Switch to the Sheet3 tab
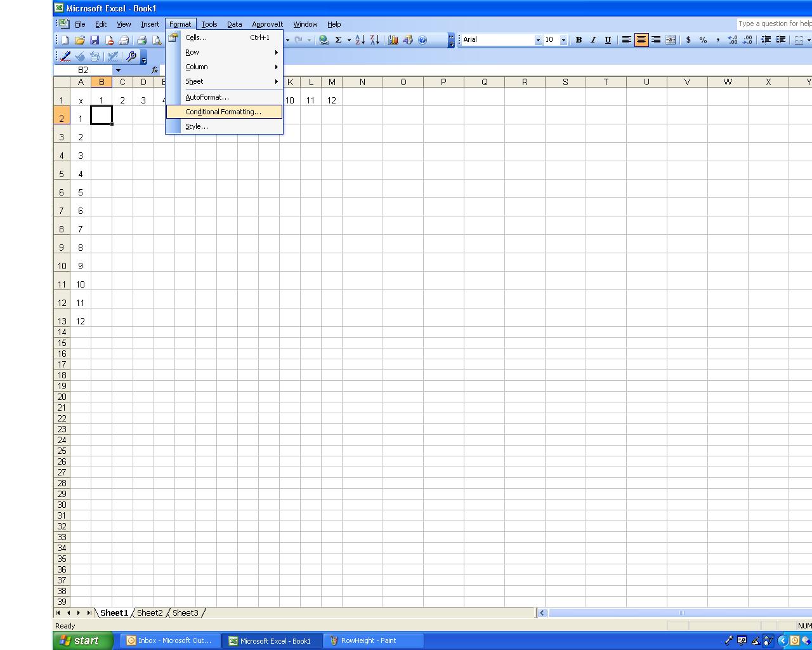 click(x=185, y=613)
